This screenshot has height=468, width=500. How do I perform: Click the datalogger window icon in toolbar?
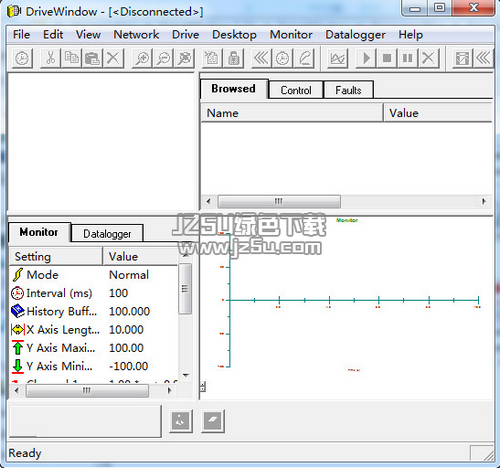[x=462, y=59]
